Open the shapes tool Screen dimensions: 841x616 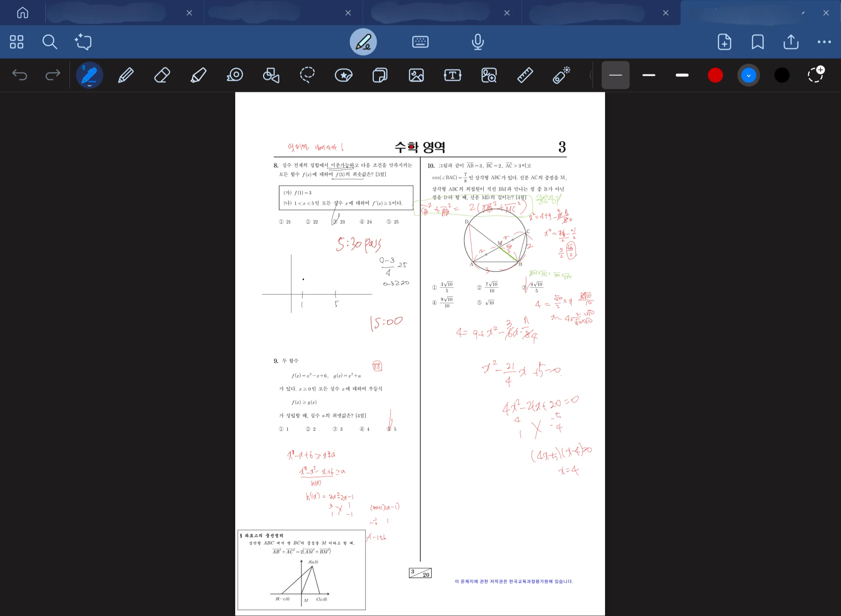click(271, 75)
